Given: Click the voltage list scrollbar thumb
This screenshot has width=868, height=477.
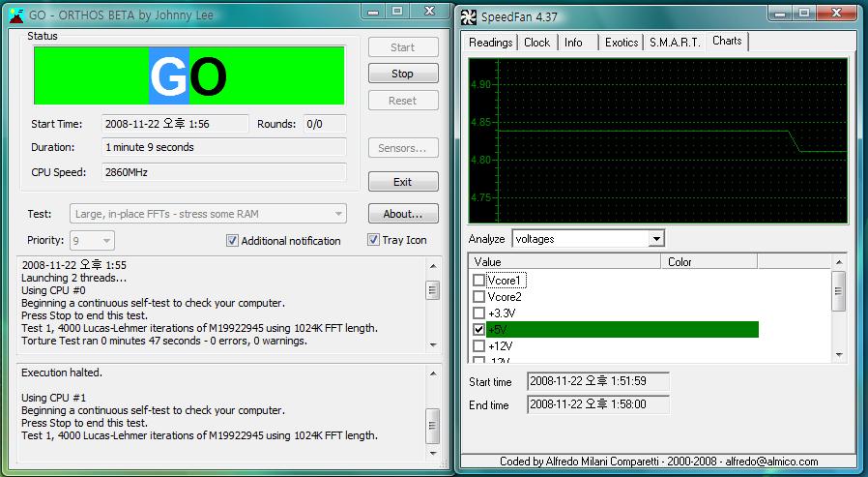Looking at the screenshot, I should [x=839, y=291].
